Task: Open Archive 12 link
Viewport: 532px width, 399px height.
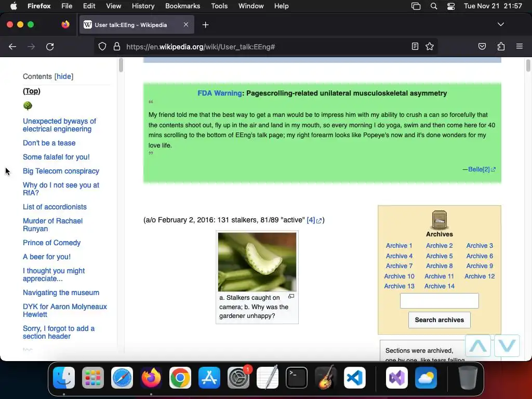Action: point(480,276)
